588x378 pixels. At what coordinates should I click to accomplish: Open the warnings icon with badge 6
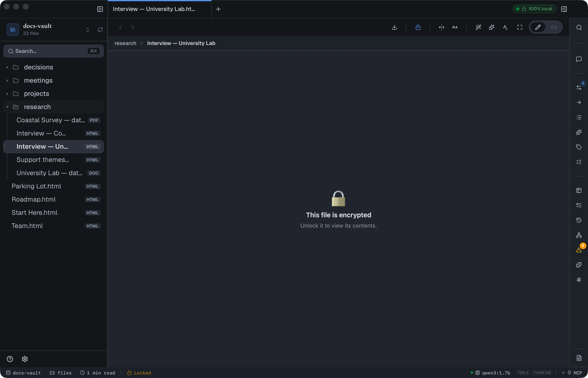(579, 250)
